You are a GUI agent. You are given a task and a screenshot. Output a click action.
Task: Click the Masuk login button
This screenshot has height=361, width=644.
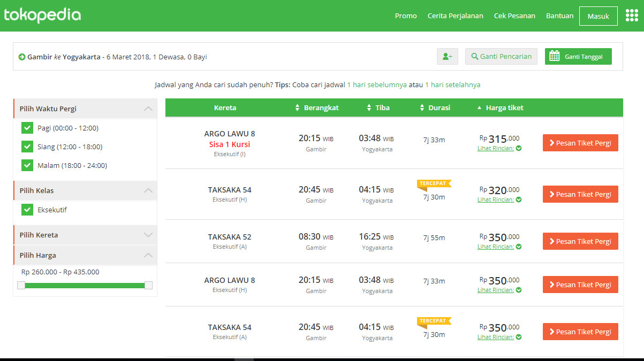pyautogui.click(x=598, y=16)
